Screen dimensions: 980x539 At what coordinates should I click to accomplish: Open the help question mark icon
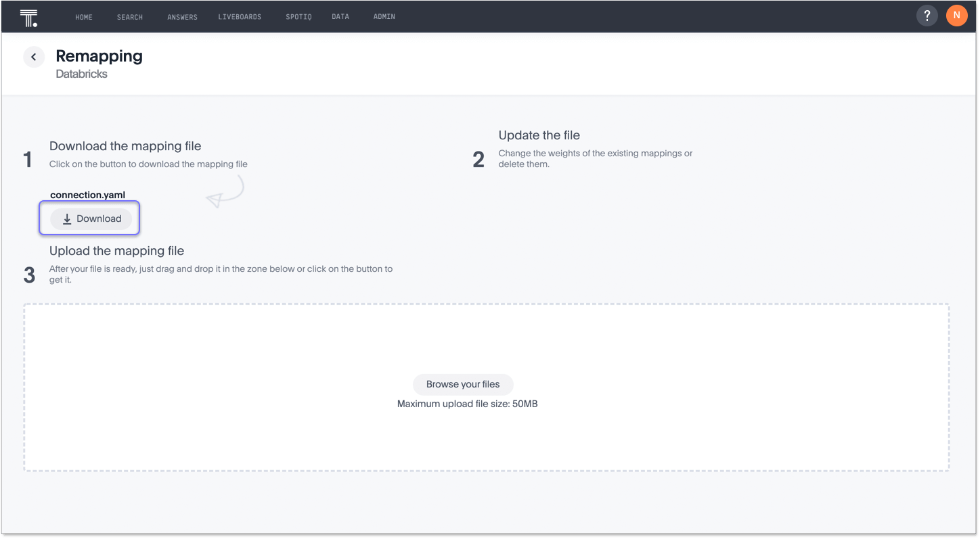[x=927, y=15]
